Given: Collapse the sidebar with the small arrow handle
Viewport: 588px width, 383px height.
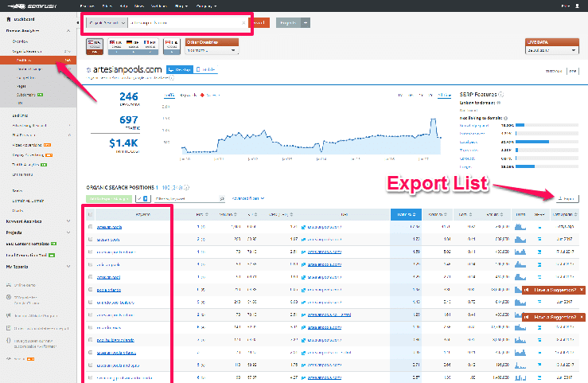Looking at the screenshot, I should (x=78, y=23).
